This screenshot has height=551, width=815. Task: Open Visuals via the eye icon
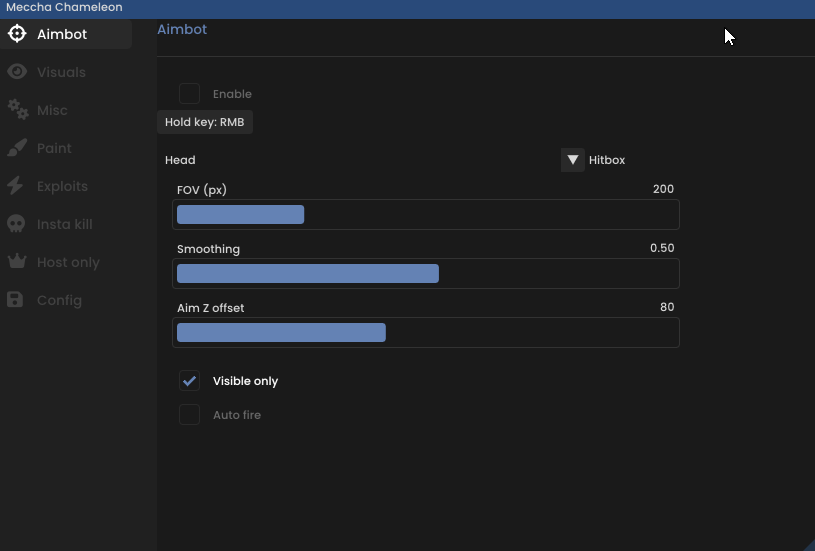[17, 72]
